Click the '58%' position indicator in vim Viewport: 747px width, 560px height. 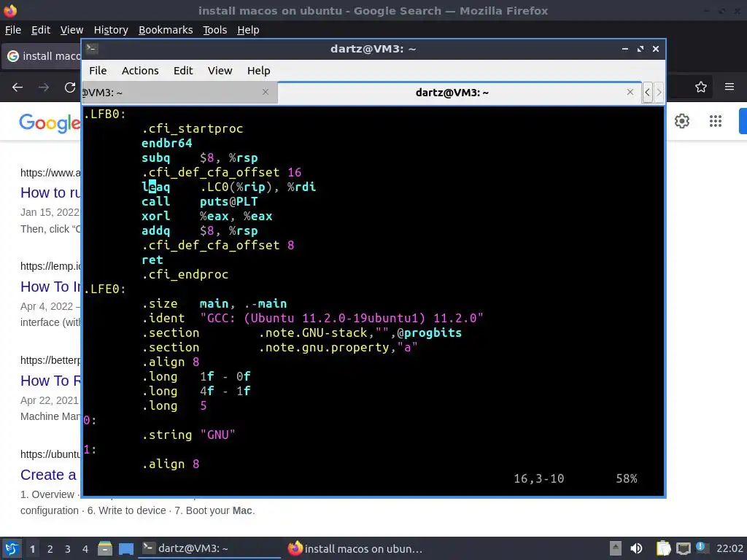click(x=627, y=478)
